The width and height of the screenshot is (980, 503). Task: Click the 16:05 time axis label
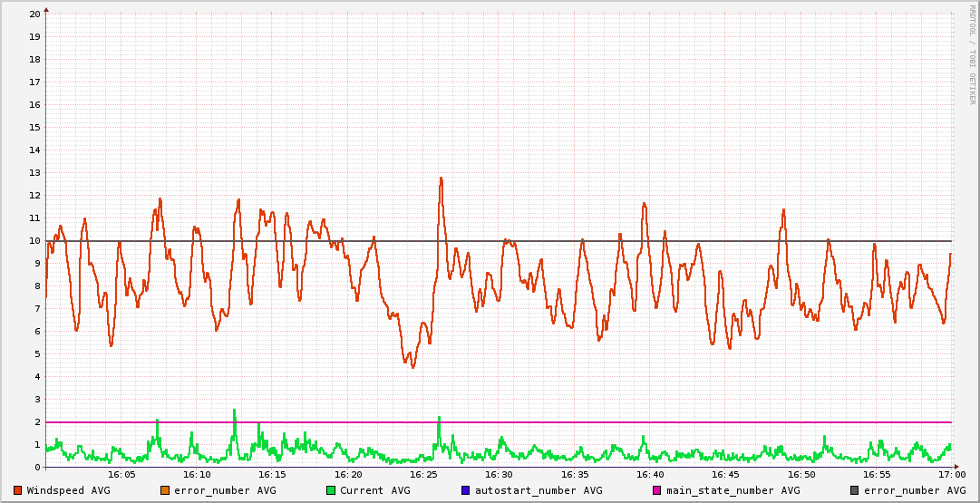(x=121, y=474)
